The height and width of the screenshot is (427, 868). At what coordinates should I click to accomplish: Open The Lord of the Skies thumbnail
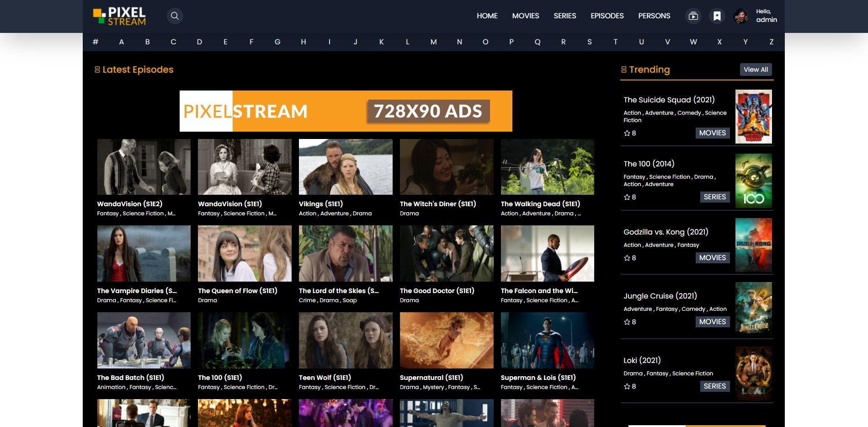point(346,253)
